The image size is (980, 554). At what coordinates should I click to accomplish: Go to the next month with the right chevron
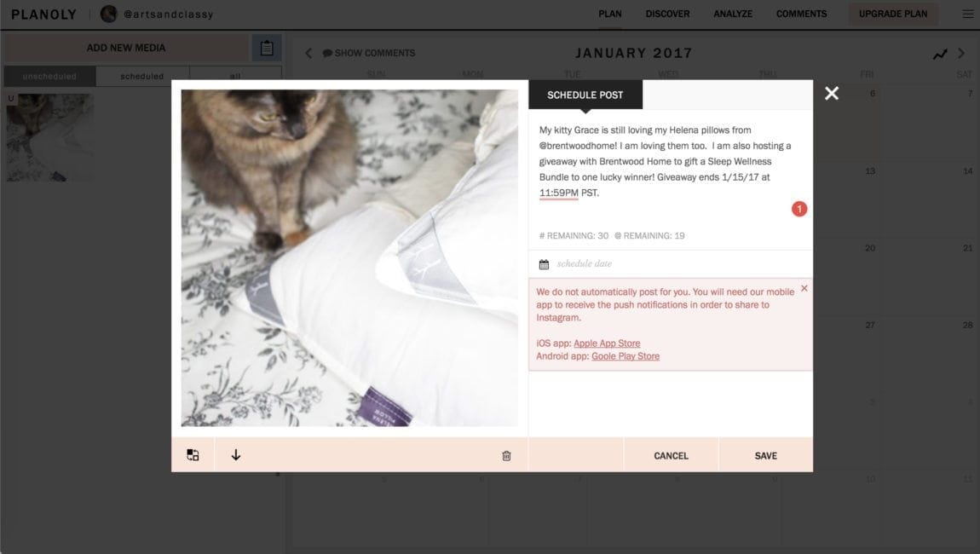961,53
